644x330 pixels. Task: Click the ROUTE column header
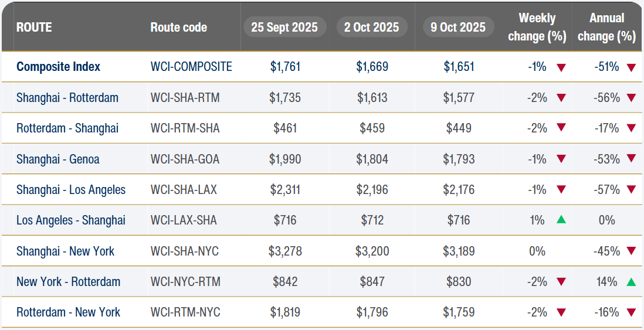click(34, 28)
